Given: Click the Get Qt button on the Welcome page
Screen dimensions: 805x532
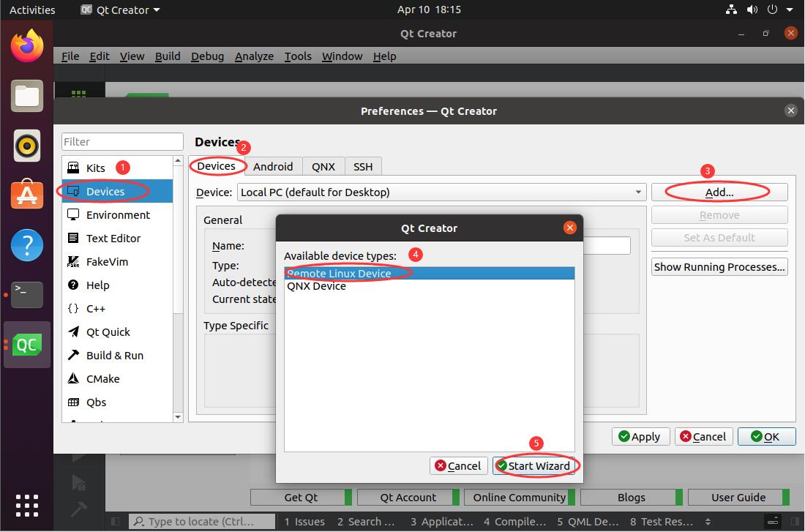Looking at the screenshot, I should point(301,497).
